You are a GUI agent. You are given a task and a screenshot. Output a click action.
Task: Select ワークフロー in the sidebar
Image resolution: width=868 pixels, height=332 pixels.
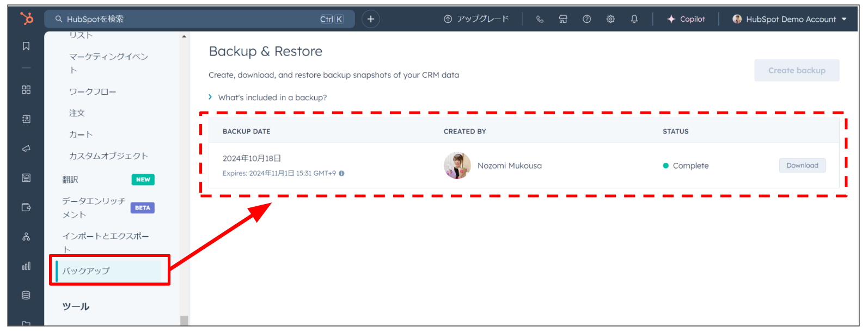tap(93, 92)
